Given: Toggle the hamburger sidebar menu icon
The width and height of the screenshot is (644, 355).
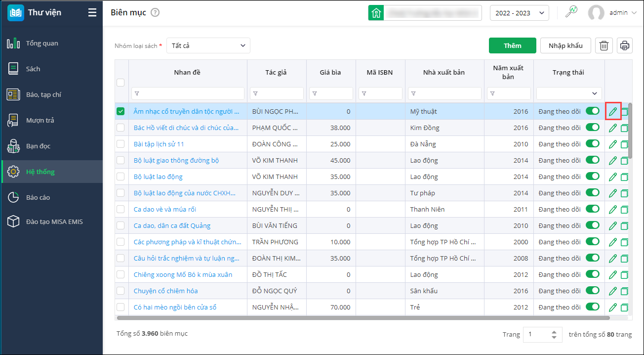Looking at the screenshot, I should click(92, 13).
